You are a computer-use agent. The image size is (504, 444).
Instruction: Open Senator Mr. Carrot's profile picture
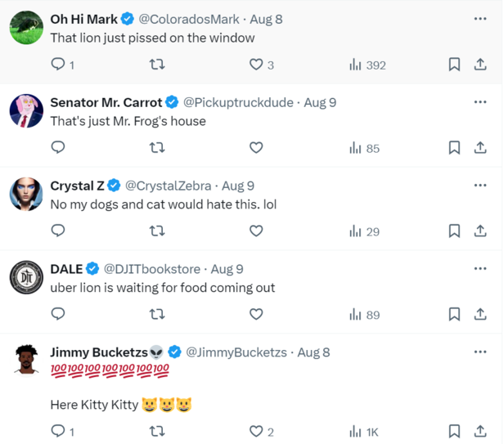click(26, 111)
